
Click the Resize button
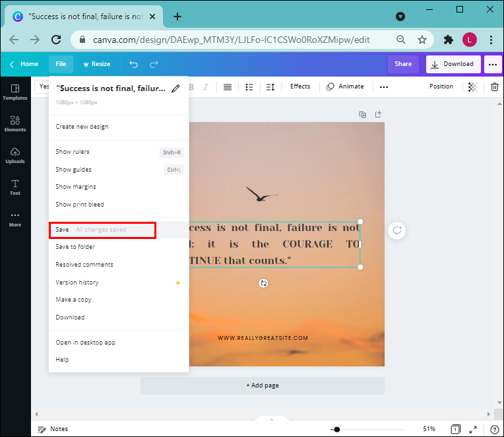click(x=97, y=64)
